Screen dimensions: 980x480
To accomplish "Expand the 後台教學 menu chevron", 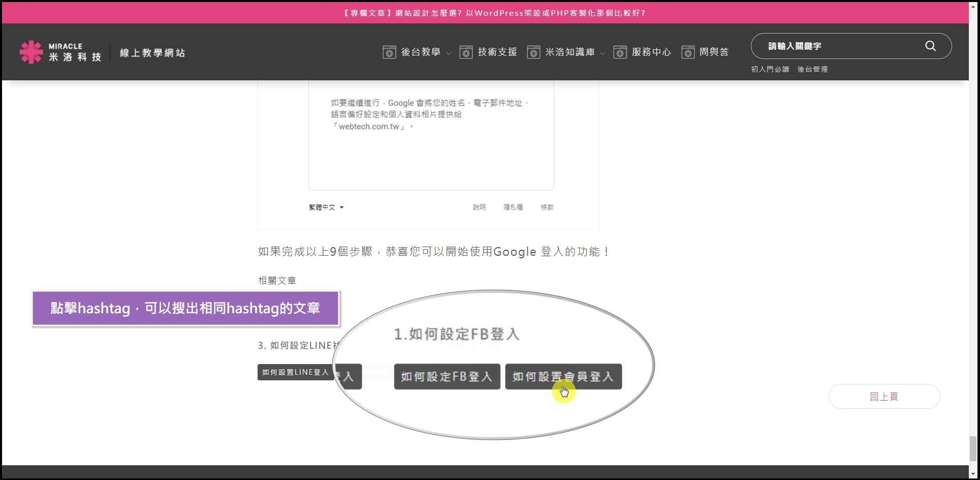I will (x=449, y=53).
